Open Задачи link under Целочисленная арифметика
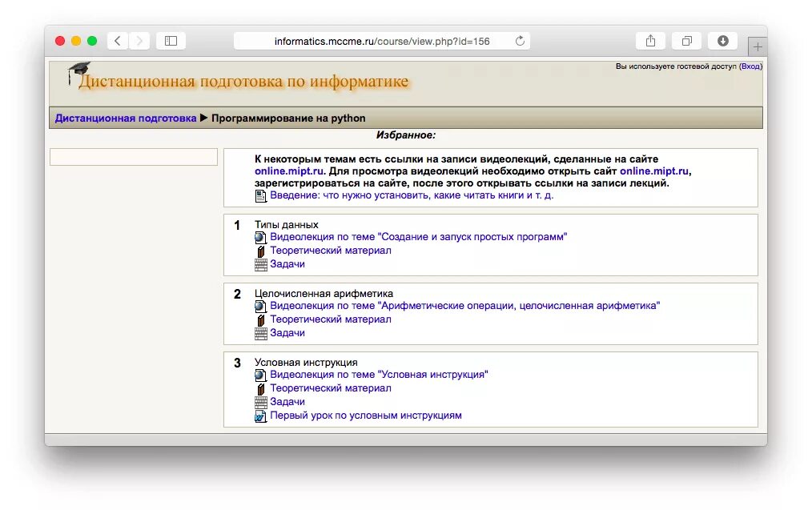The width and height of the screenshot is (812, 510). click(287, 333)
